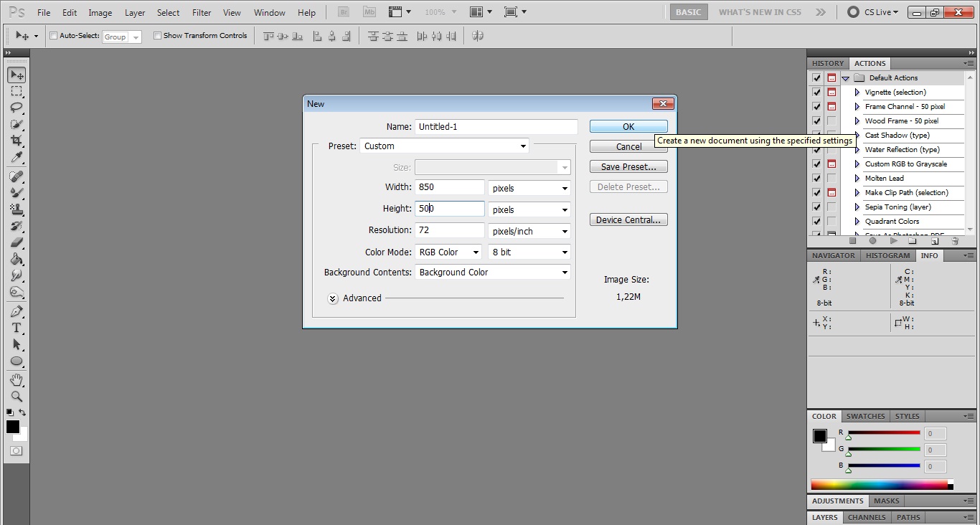The height and width of the screenshot is (525, 980).
Task: Open the Filter menu
Action: [202, 13]
